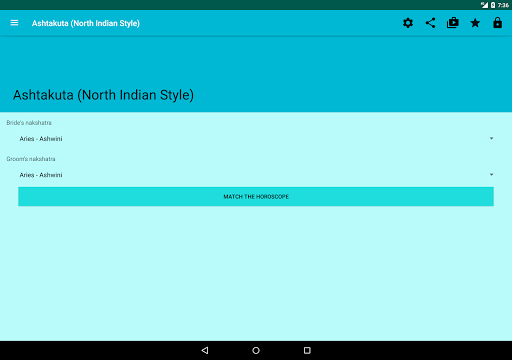Open settings with the gear icon

(408, 23)
